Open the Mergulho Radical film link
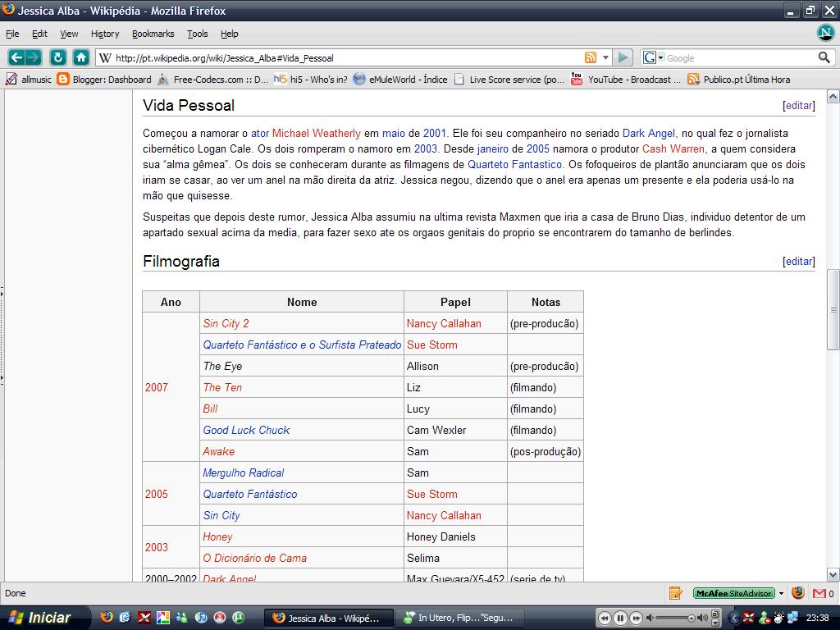Screen dimensions: 840x630 pyautogui.click(x=243, y=473)
